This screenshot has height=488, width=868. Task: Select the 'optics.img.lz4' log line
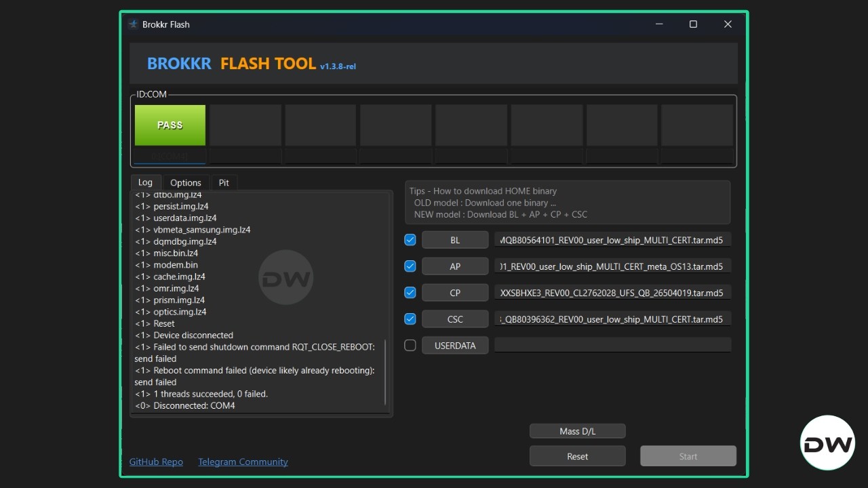[x=170, y=312]
